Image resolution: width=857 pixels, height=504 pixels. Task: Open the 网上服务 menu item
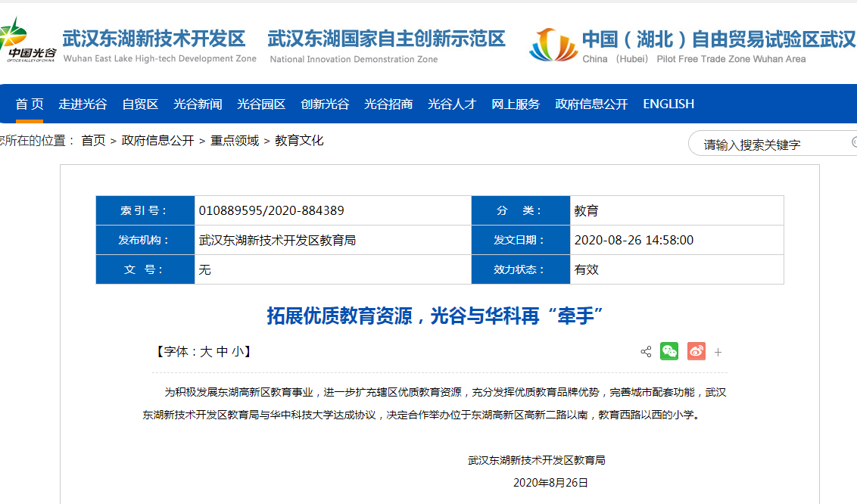coord(516,104)
